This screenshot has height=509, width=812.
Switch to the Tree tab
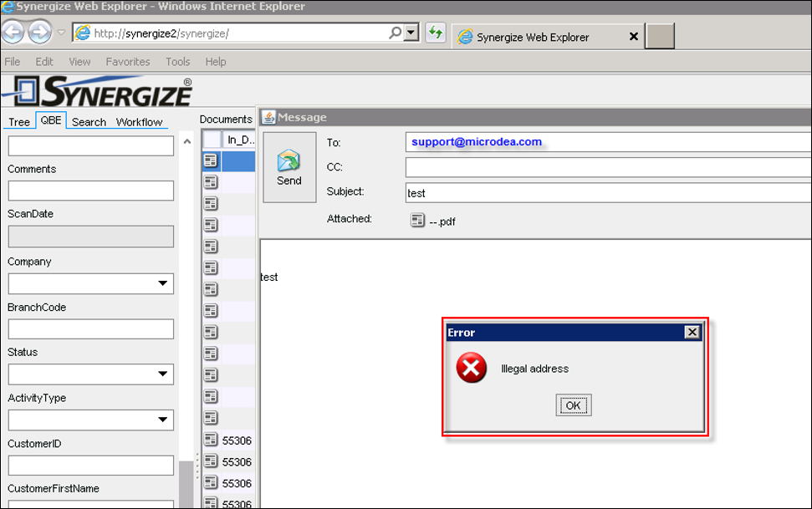(19, 122)
